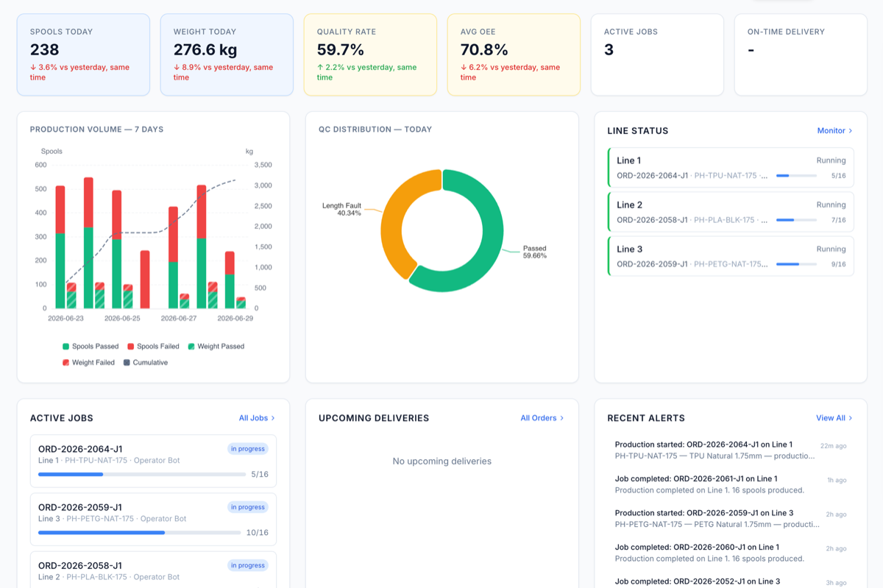Click the 2026-06-25 chart axis label
883x588 pixels.
(x=122, y=319)
